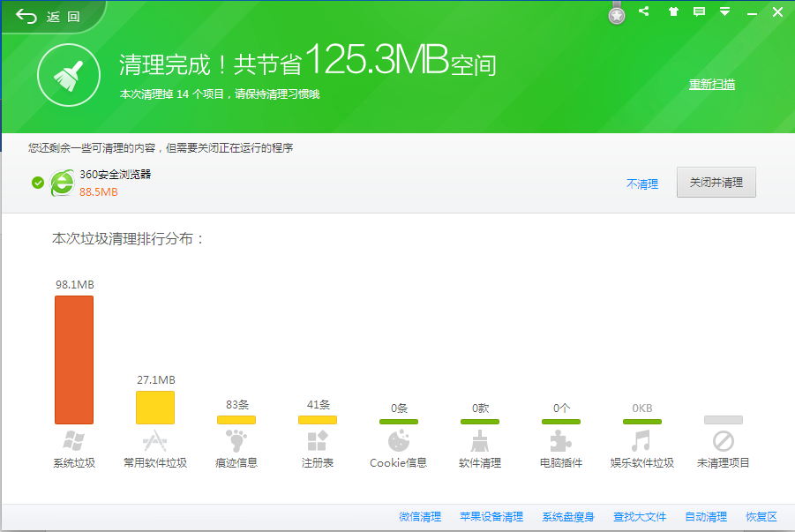The image size is (795, 532).
Task: Uncheck the 360安全浏览器 green checkmark
Action: [38, 183]
